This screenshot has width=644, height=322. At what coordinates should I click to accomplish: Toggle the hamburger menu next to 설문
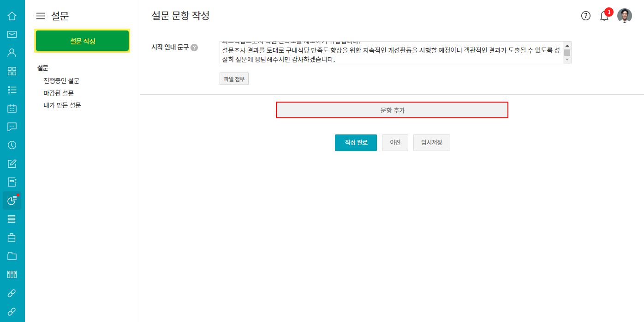(41, 16)
